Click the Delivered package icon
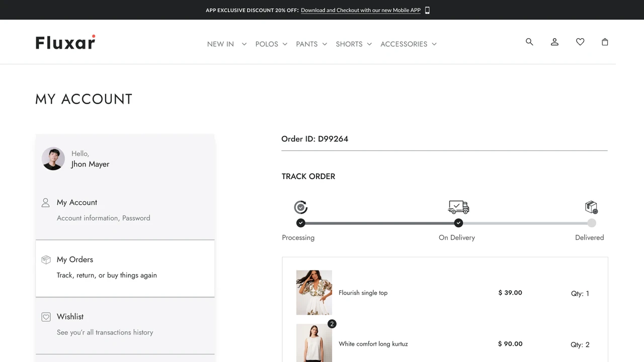Image resolution: width=644 pixels, height=362 pixels. pos(591,207)
